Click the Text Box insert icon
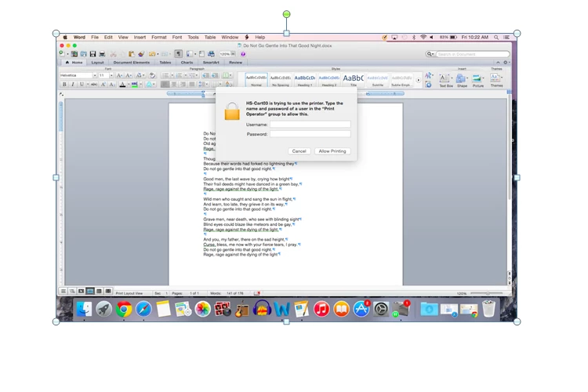 click(444, 78)
